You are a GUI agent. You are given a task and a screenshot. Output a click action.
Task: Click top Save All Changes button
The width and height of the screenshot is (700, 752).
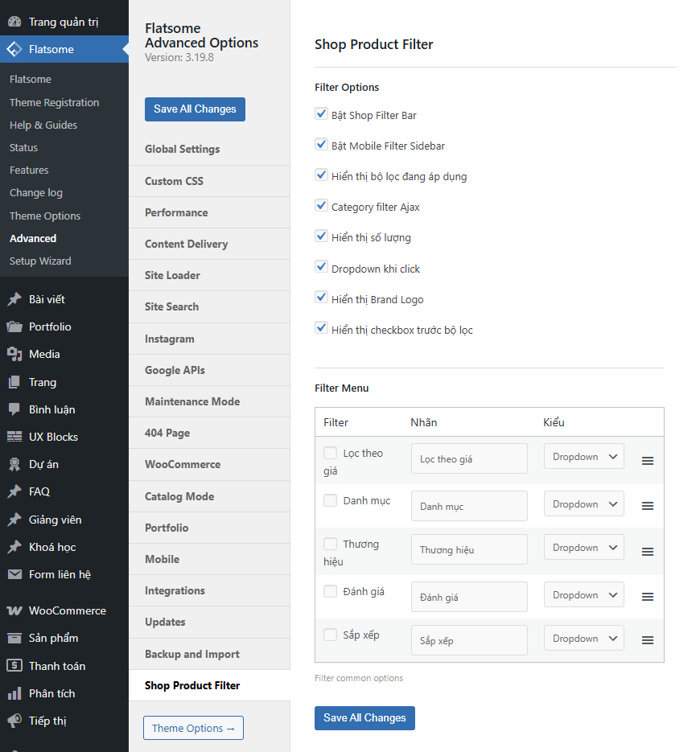tap(195, 109)
